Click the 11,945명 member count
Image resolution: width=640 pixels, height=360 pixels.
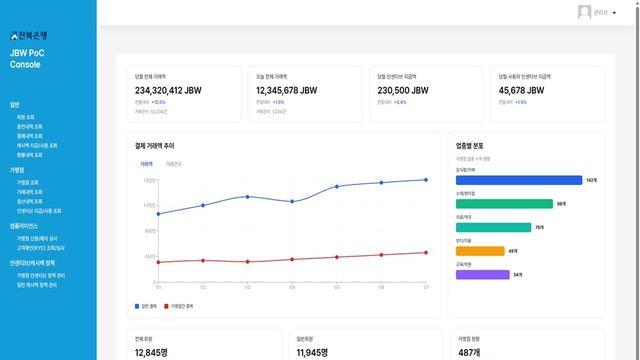pyautogui.click(x=312, y=352)
